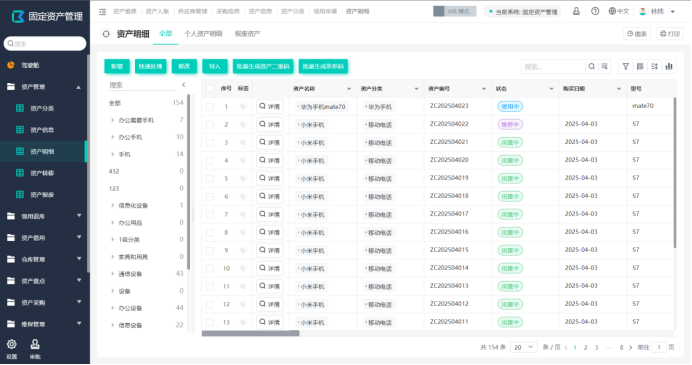Click the 快捷处理 button
The image size is (692, 365).
tap(150, 66)
